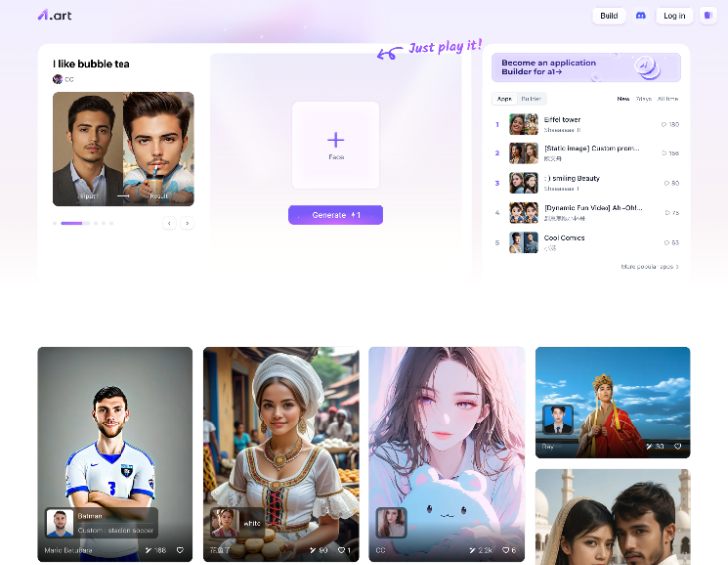Click the Generate button
The height and width of the screenshot is (565, 728).
pos(336,215)
